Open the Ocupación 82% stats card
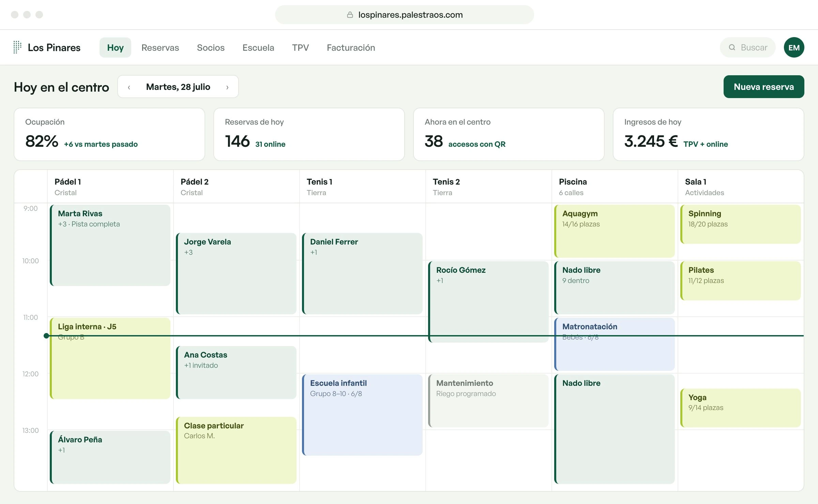 pyautogui.click(x=109, y=134)
